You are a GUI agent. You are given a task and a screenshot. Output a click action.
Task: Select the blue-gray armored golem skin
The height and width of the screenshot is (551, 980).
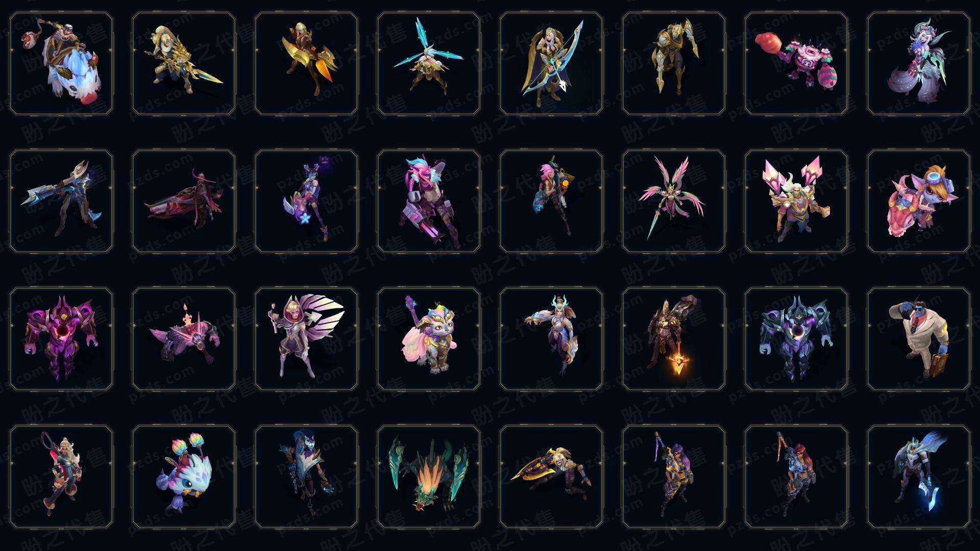pyautogui.click(x=796, y=339)
